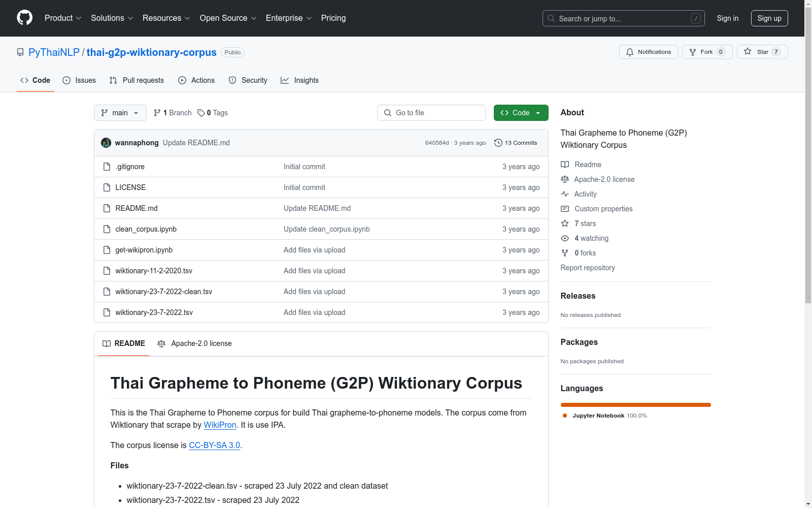Open the PyThaiNLP organization link
Image resolution: width=812 pixels, height=508 pixels.
tap(54, 52)
